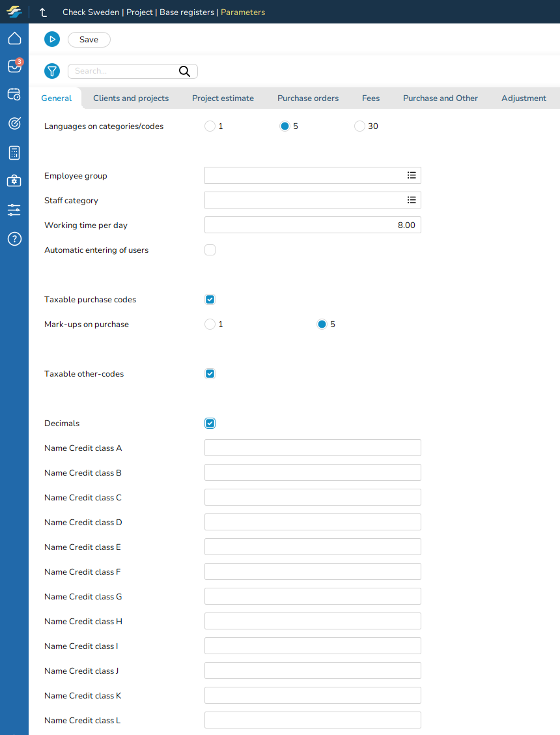Select 30 for Languages on categories/codes
The width and height of the screenshot is (560, 735).
pos(359,126)
